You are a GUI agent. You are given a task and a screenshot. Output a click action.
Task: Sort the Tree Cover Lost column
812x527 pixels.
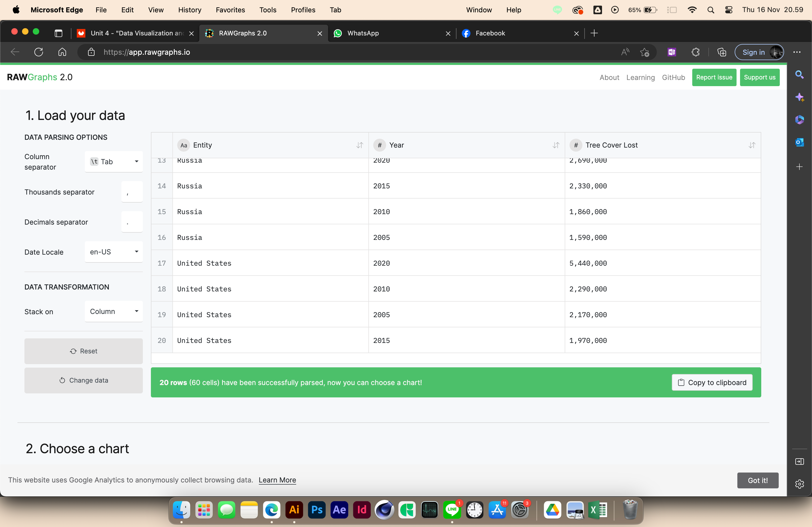[752, 145]
